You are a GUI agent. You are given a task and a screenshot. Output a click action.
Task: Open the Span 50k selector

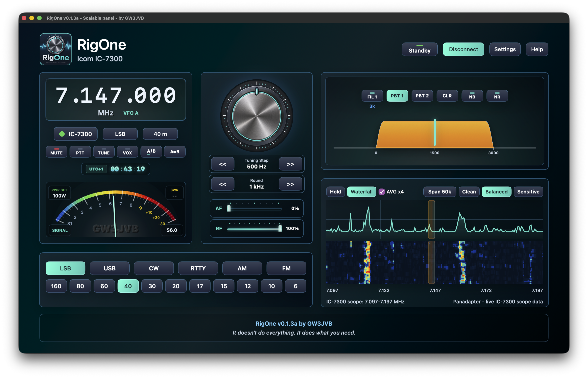(x=439, y=192)
